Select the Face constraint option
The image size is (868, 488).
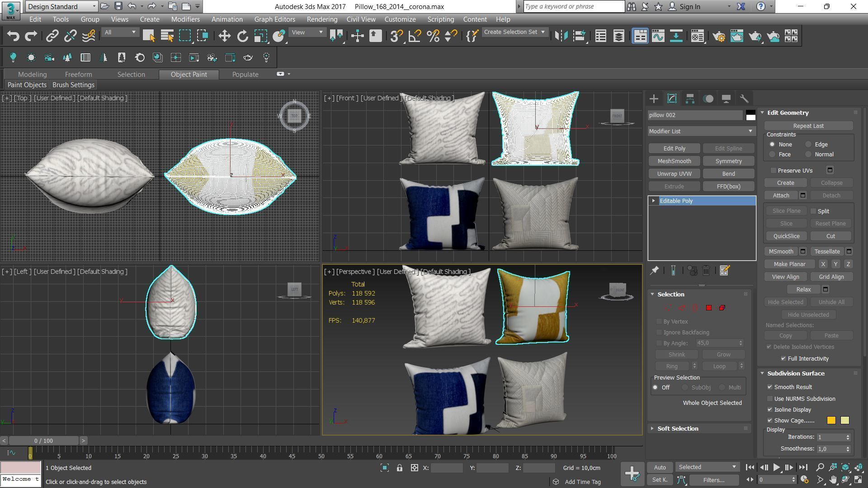(772, 155)
